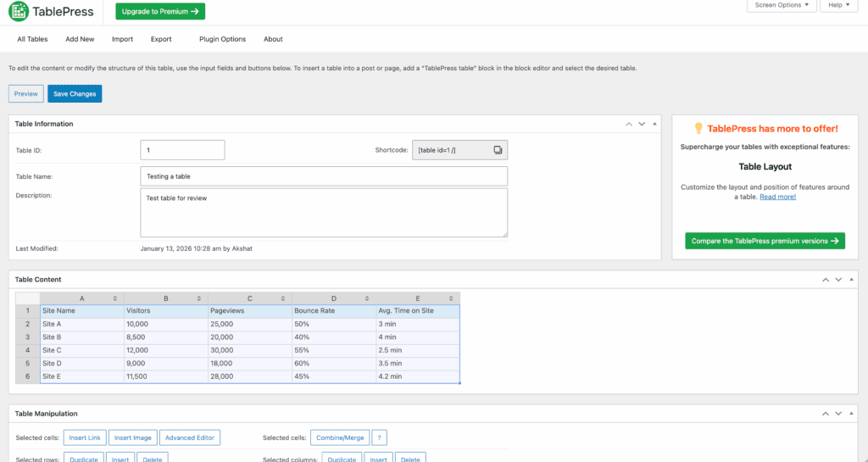Select column A header
The image size is (868, 462).
(82, 298)
